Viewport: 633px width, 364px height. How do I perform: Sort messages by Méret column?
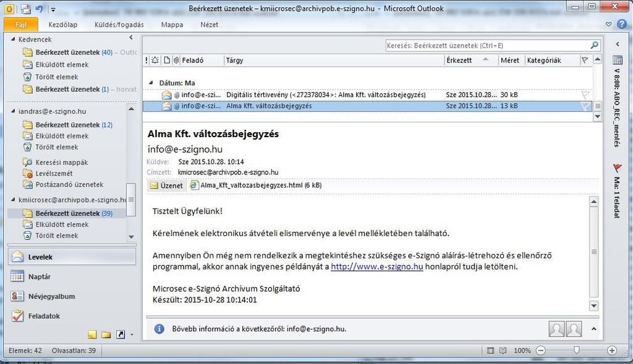(x=511, y=61)
